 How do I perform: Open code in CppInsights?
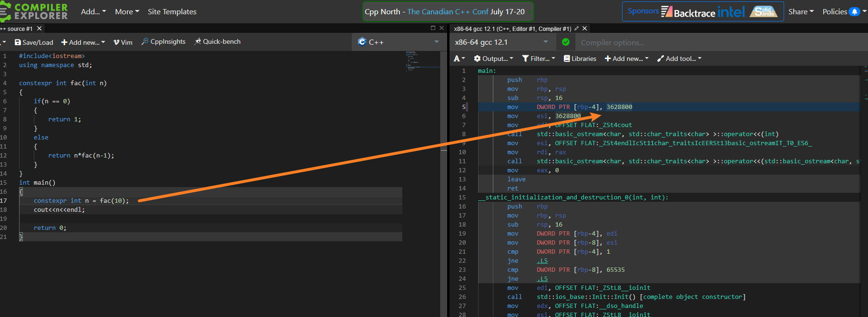(x=163, y=42)
